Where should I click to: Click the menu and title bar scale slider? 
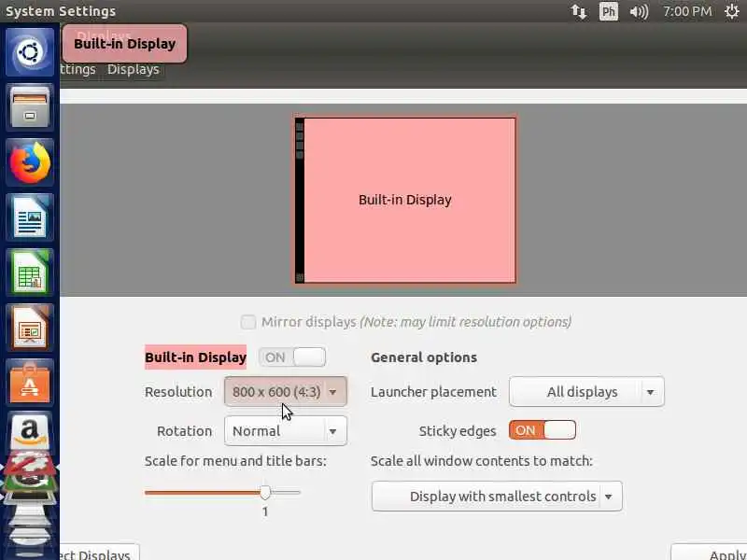pyautogui.click(x=222, y=493)
